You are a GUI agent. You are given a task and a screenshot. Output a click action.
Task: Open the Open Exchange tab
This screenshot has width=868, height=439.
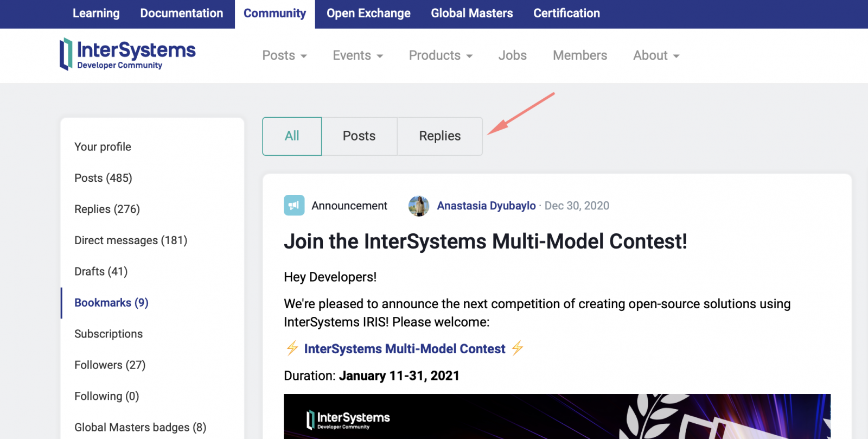(x=368, y=14)
